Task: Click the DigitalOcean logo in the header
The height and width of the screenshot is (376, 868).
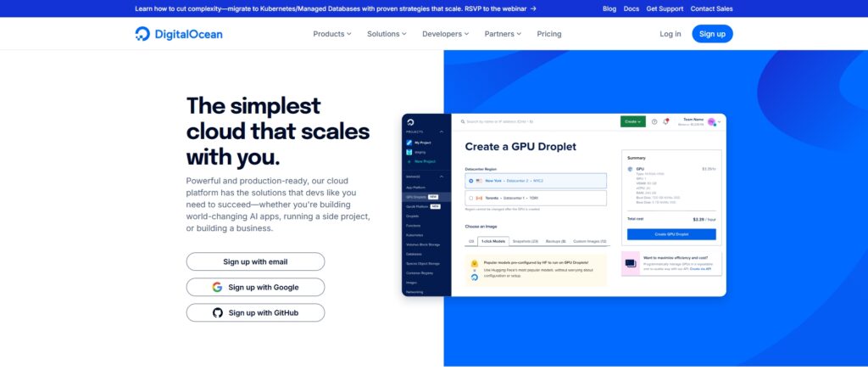Action: point(179,34)
